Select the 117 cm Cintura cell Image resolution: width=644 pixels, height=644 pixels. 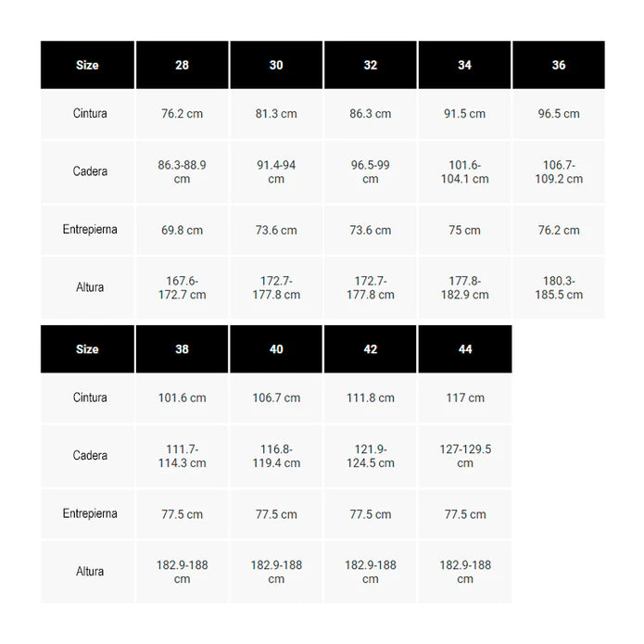tap(465, 398)
